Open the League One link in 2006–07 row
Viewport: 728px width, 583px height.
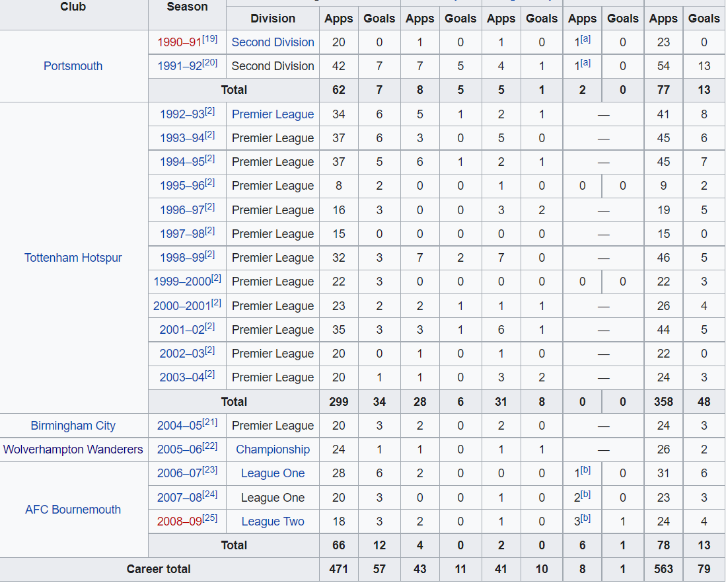273,473
